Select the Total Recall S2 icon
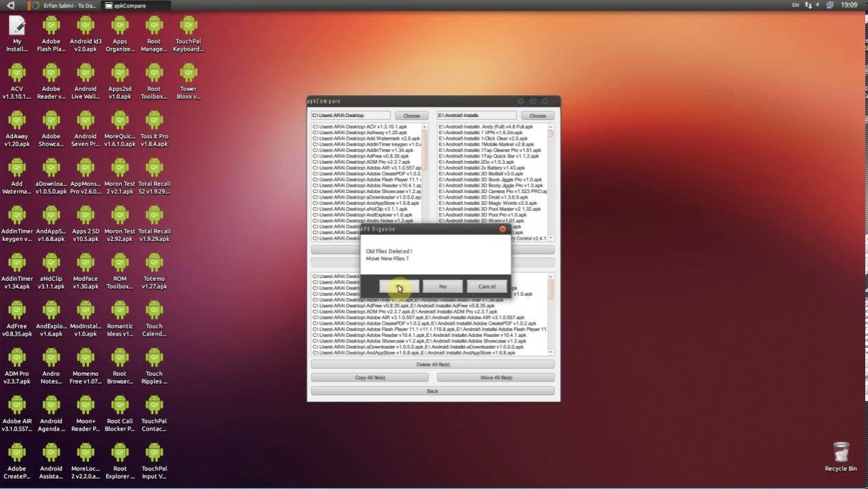 pos(154,177)
